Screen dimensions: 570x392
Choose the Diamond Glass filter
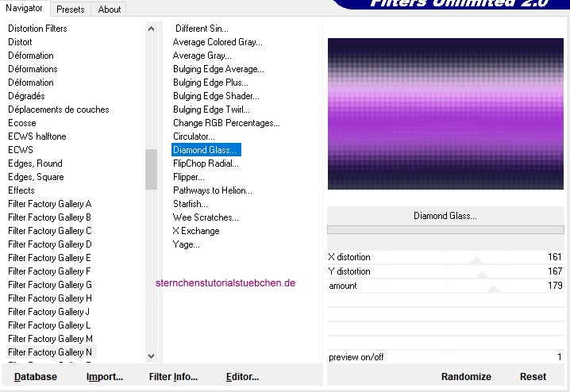(x=206, y=150)
